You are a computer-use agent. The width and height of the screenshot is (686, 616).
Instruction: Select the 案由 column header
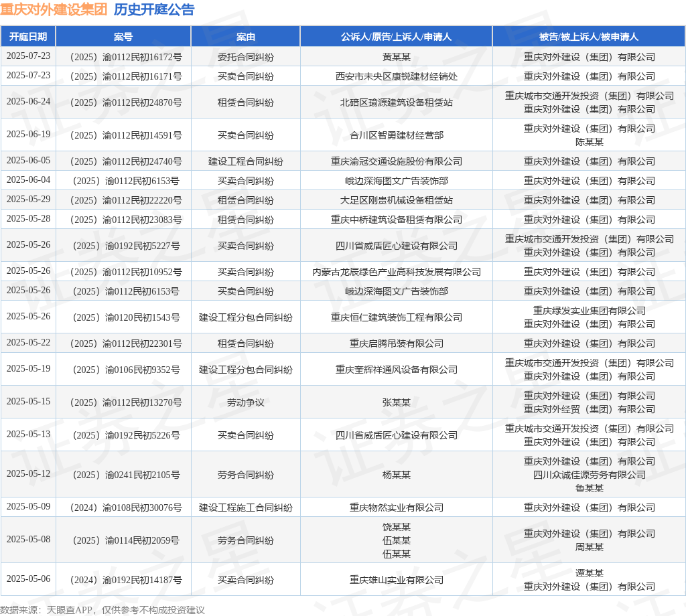(x=245, y=37)
